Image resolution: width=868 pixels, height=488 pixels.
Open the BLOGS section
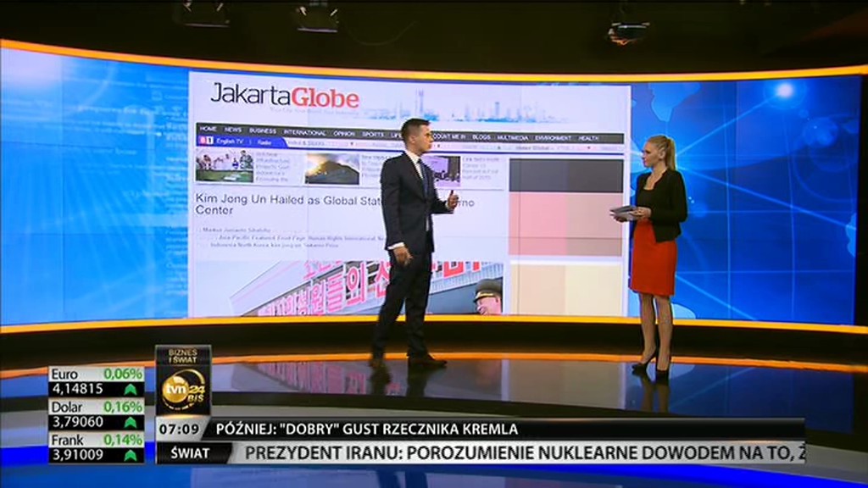point(481,136)
